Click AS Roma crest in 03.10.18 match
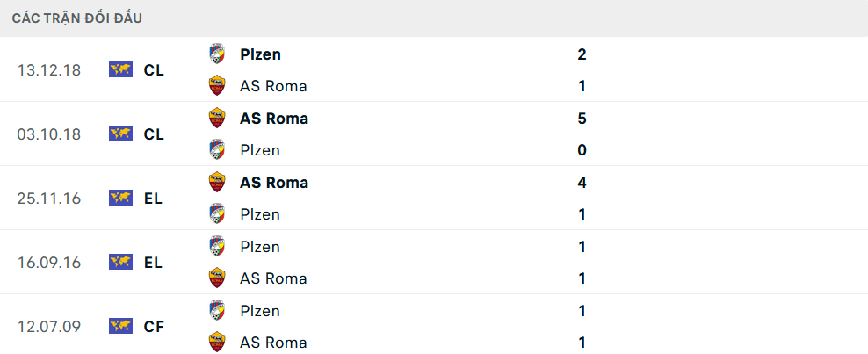Image resolution: width=868 pixels, height=354 pixels. (x=217, y=119)
